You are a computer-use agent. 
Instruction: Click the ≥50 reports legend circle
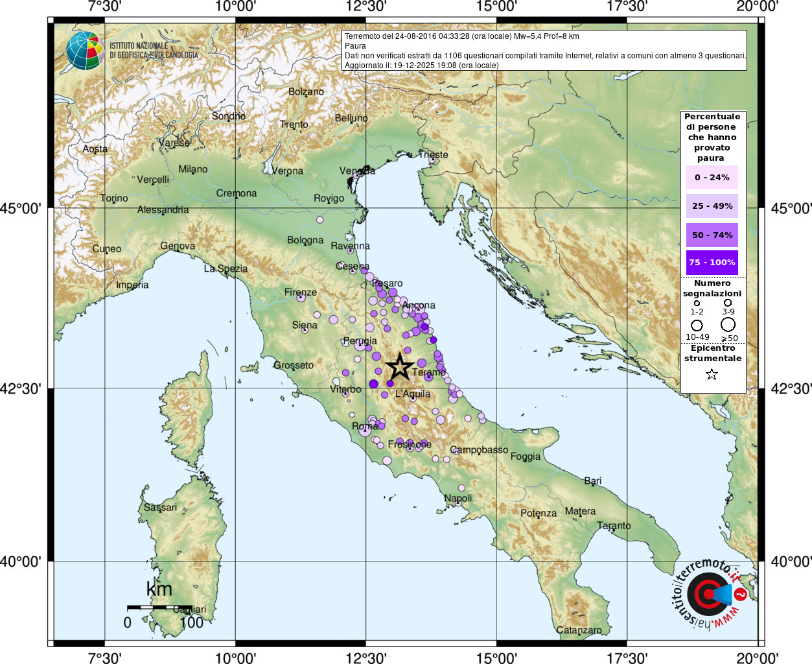728,325
